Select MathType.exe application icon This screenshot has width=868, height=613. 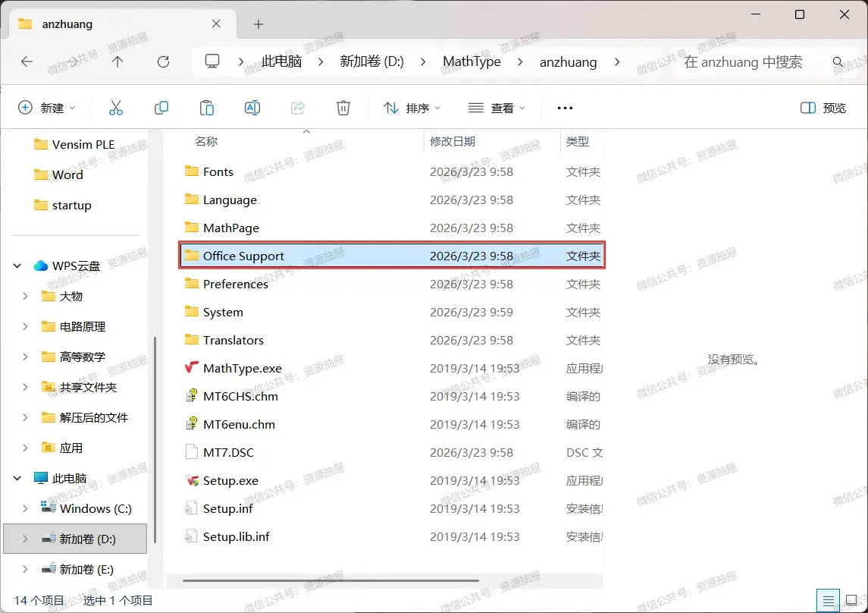[192, 368]
